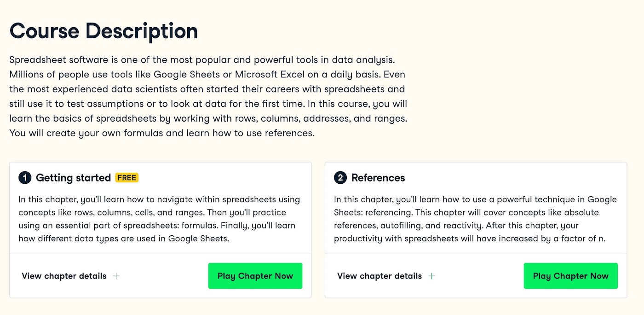Open the References chapter title
644x315 pixels.
coord(378,178)
